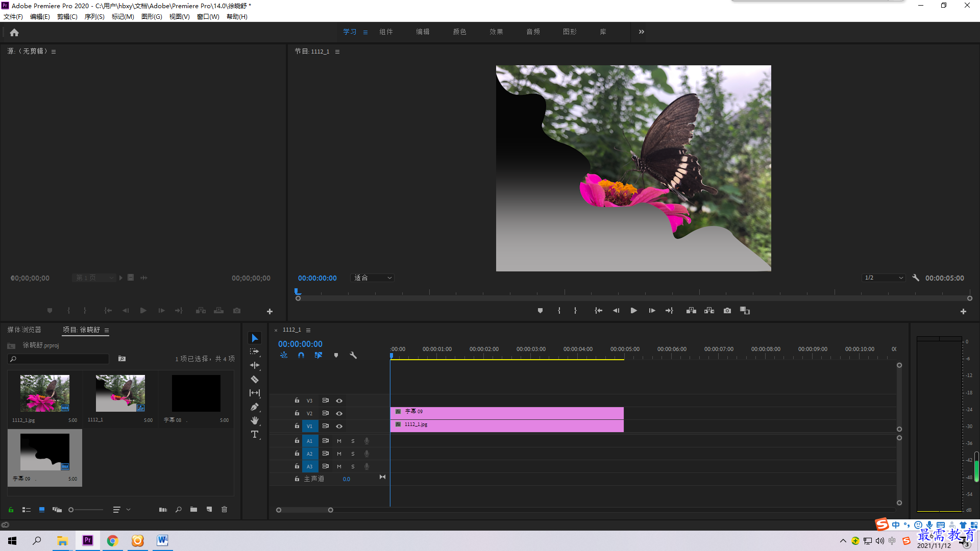Switch project panel to list view
980x551 pixels.
tap(27, 509)
